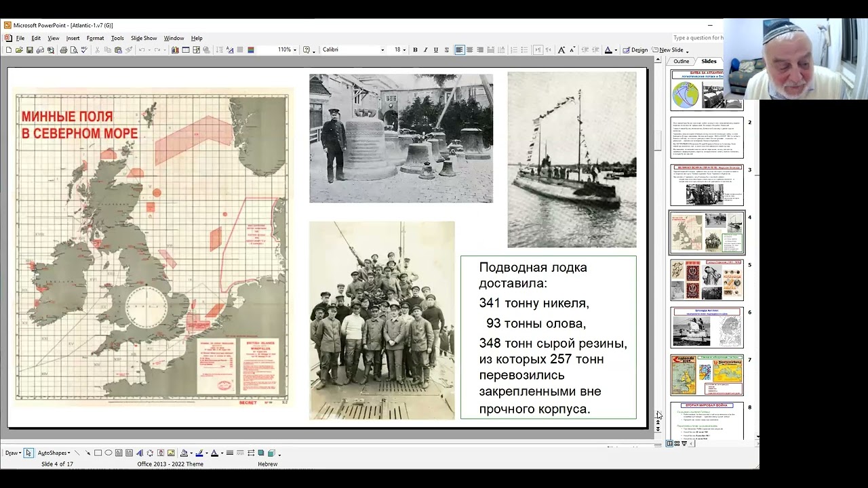Select the Rectangle shape tool
The height and width of the screenshot is (488, 868).
(x=98, y=453)
